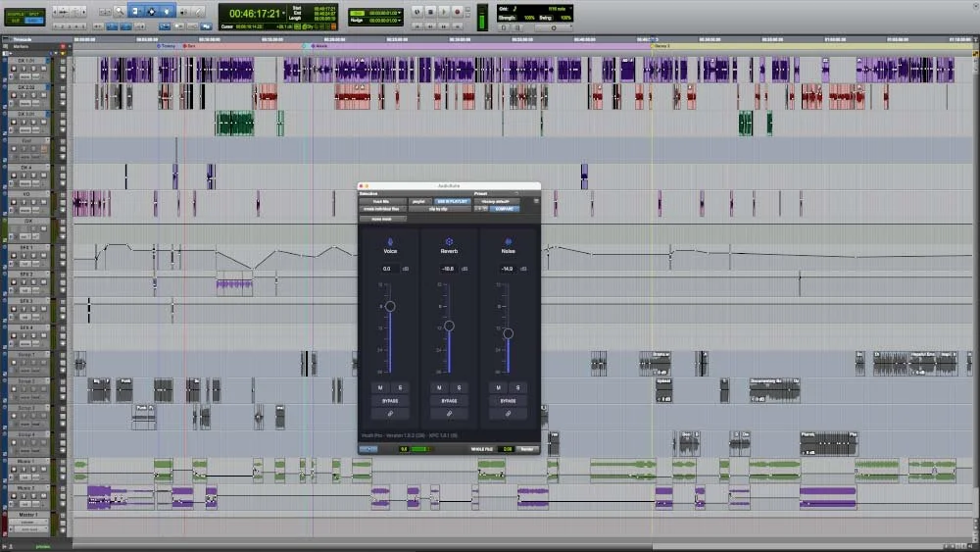Enable Shuffle edit mode
980x552 pixels.
(x=15, y=13)
